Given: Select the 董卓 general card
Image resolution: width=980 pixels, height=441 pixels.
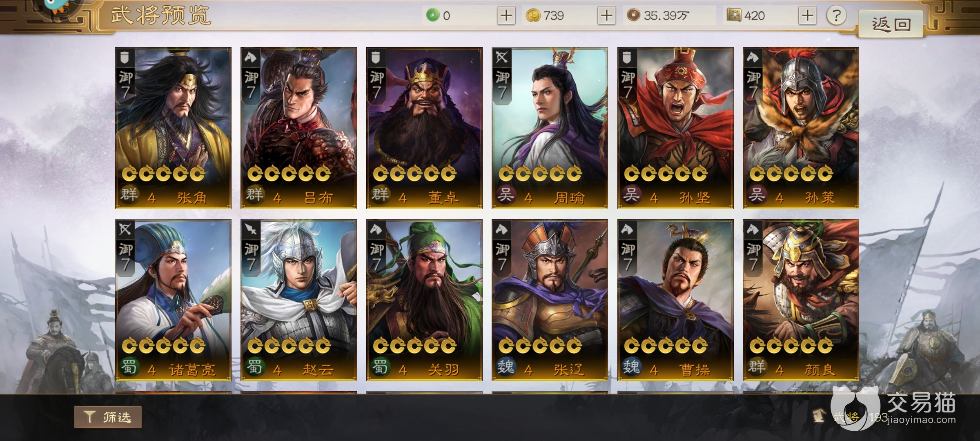Looking at the screenshot, I should [x=424, y=128].
